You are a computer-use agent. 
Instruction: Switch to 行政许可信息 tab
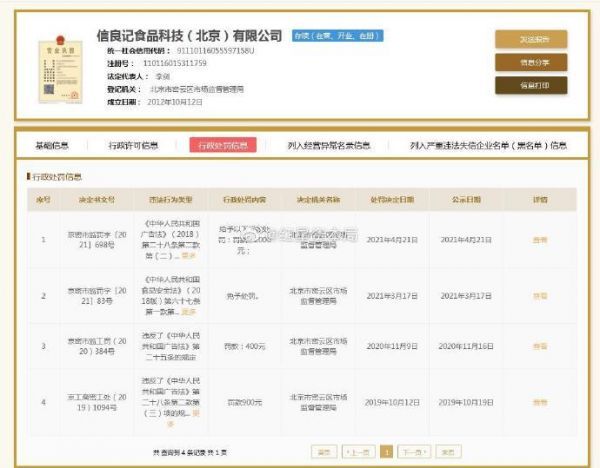coord(133,145)
